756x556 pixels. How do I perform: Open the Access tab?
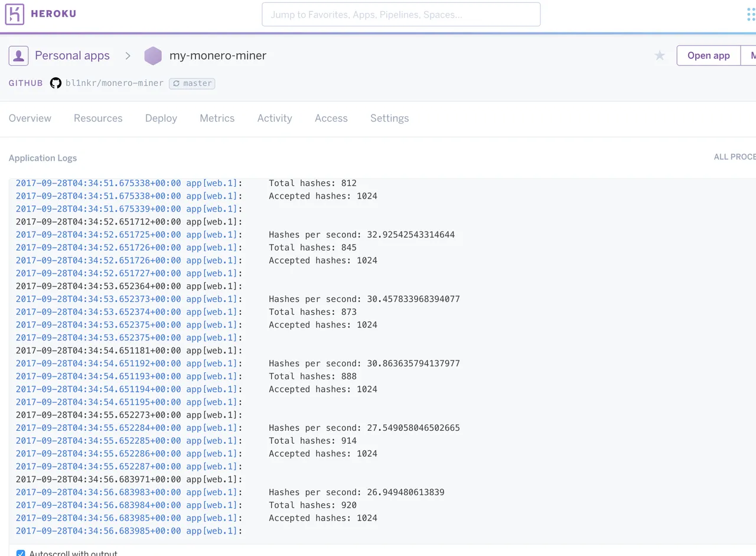(331, 118)
